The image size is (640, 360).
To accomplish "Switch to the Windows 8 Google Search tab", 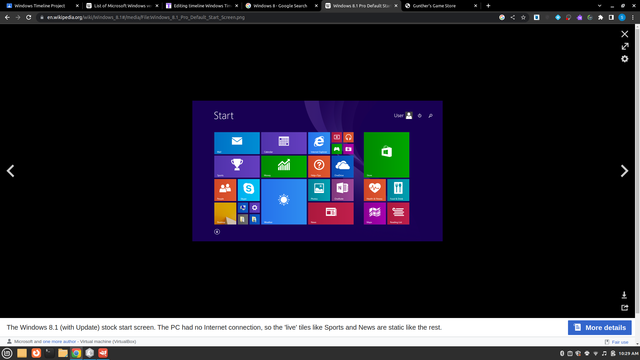I will point(281,6).
